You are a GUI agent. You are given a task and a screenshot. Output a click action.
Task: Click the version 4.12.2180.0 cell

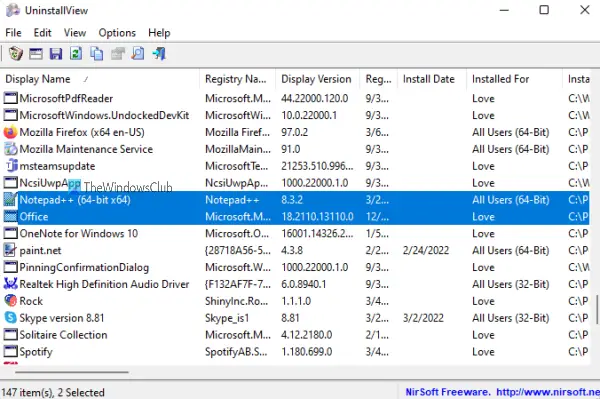[x=307, y=335]
